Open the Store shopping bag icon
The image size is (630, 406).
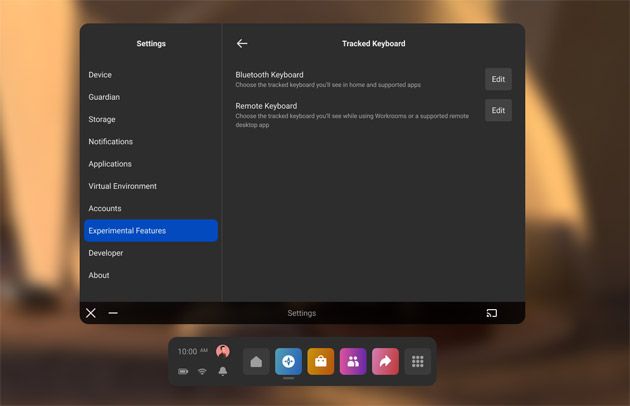coord(320,362)
